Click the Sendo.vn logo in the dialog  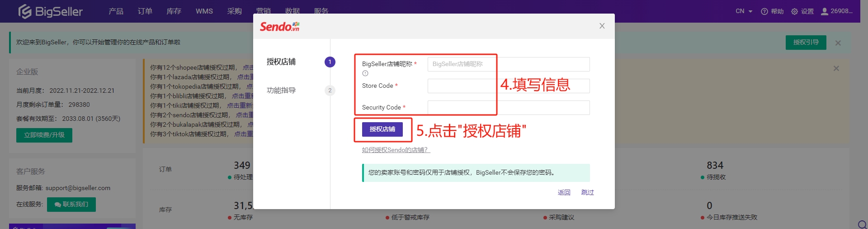279,27
